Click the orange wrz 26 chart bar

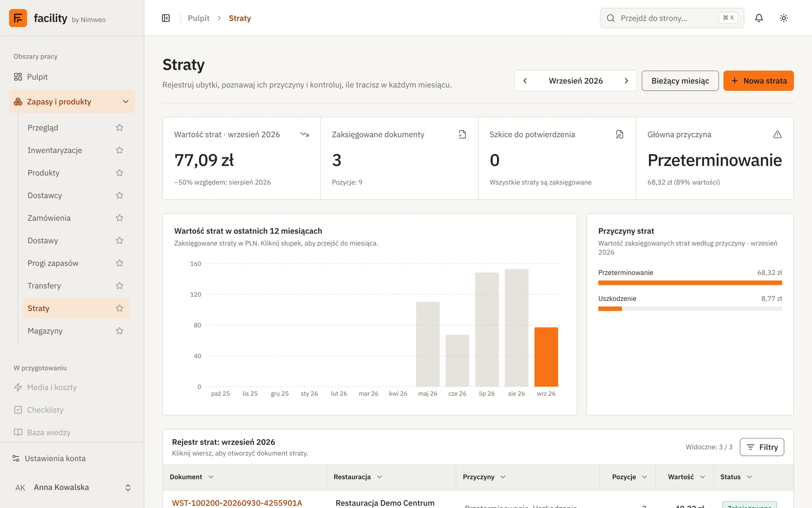[x=546, y=357]
